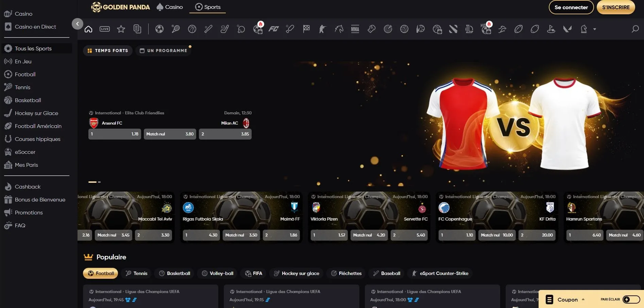Image resolution: width=644 pixels, height=308 pixels.
Task: Open favorites star icon in toolbar
Action: 121,29
